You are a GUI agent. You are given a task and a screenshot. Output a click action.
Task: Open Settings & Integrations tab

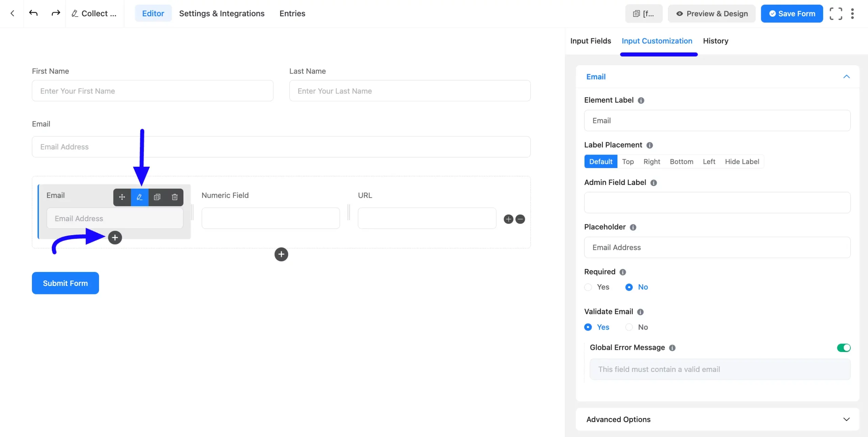point(222,14)
